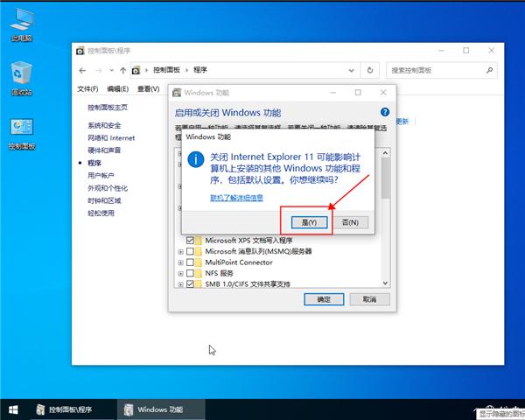
Task: Check Microsoft 消息队列(MSMQ)服务器
Action: tap(190, 251)
